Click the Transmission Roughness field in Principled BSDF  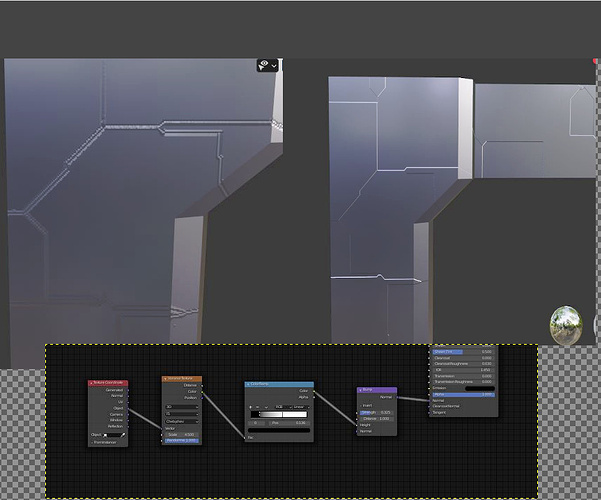[x=463, y=382]
